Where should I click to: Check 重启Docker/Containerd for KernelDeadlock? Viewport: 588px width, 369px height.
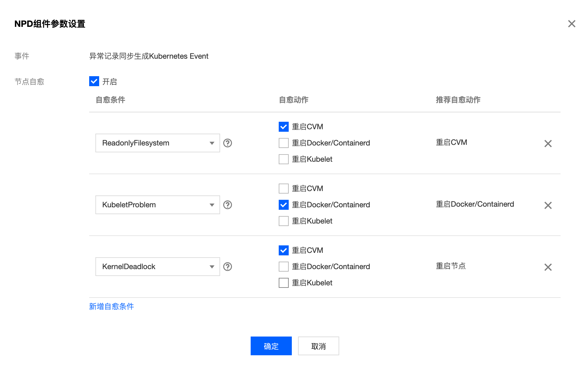pos(283,267)
